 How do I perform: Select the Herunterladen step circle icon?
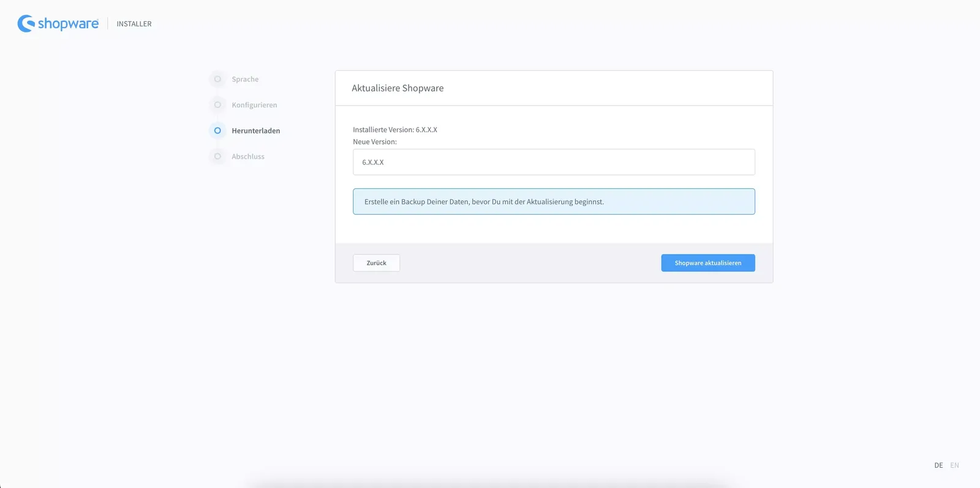click(217, 131)
